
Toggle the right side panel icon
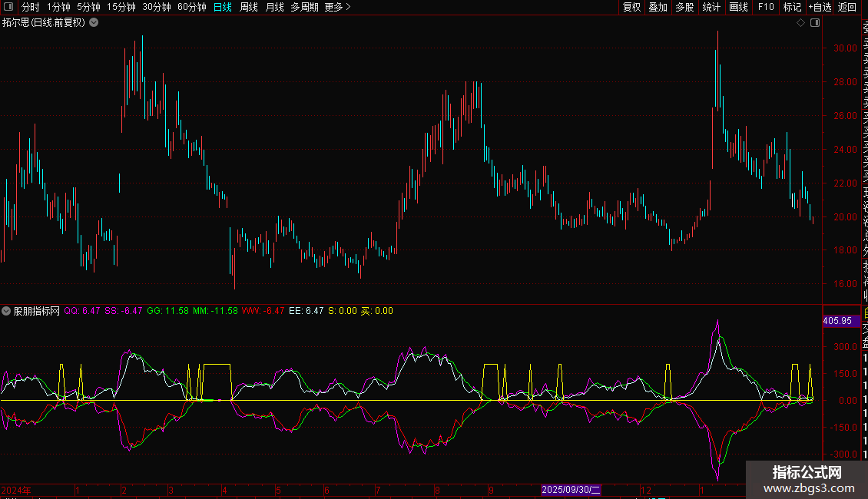pyautogui.click(x=815, y=23)
